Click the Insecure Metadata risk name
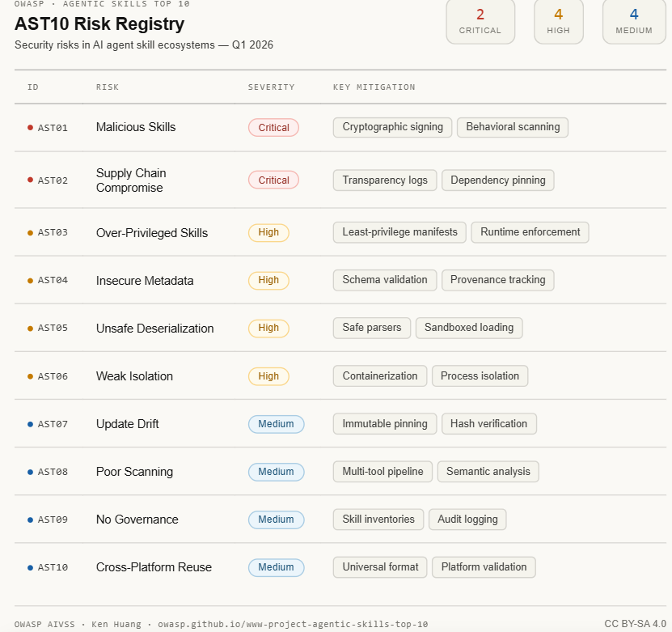This screenshot has width=672, height=632. coord(145,281)
